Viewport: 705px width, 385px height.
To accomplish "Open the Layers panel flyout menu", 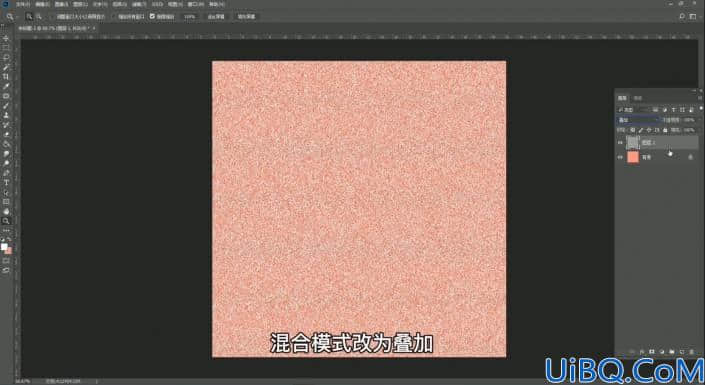I will click(x=700, y=98).
